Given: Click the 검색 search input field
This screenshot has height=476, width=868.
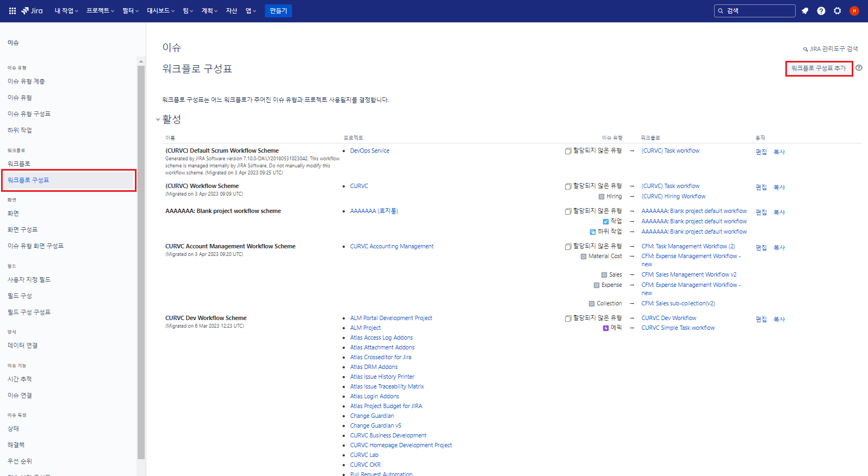Looking at the screenshot, I should click(755, 11).
